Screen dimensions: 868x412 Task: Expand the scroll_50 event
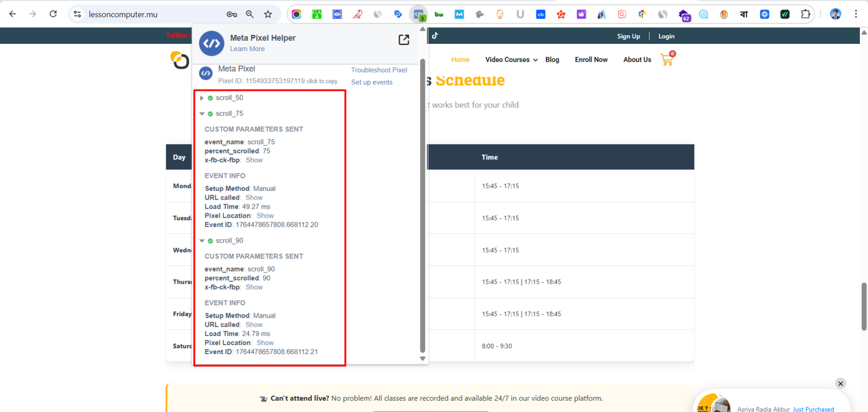202,98
